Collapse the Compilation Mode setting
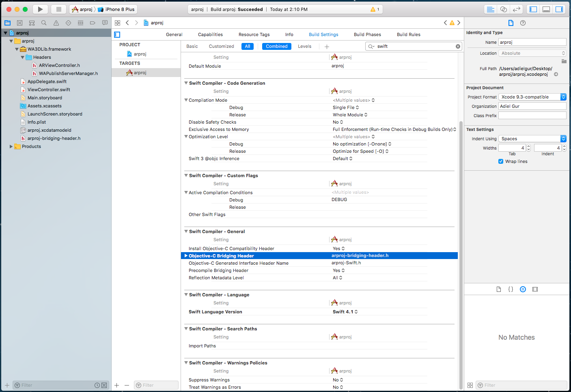This screenshot has width=571, height=392. point(186,100)
